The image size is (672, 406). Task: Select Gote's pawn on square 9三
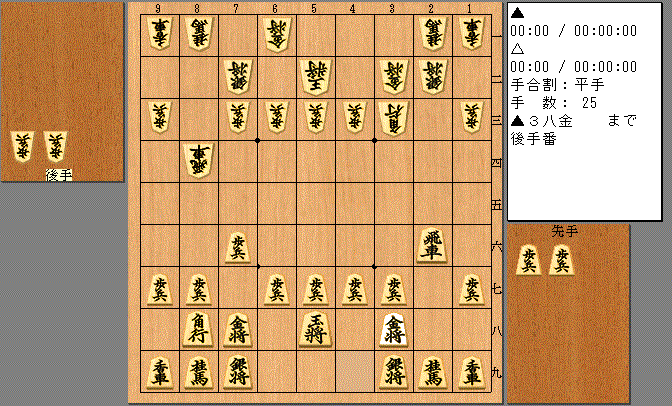coord(160,118)
